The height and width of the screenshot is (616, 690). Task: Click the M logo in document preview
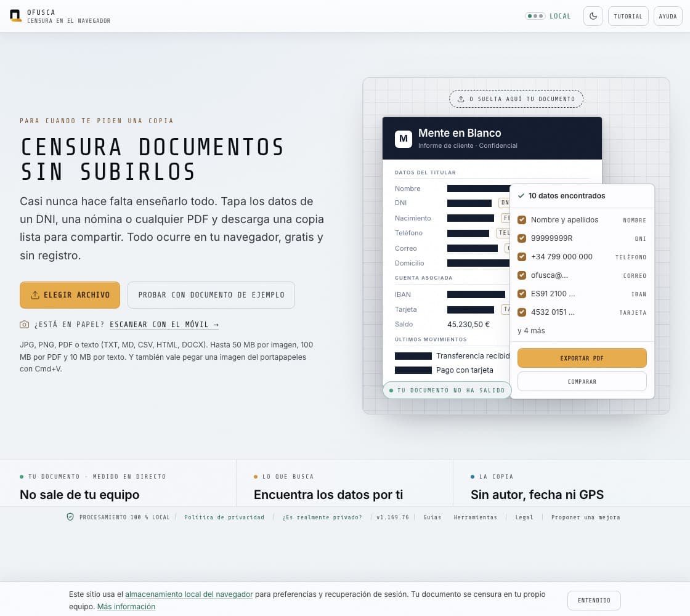[x=403, y=139]
